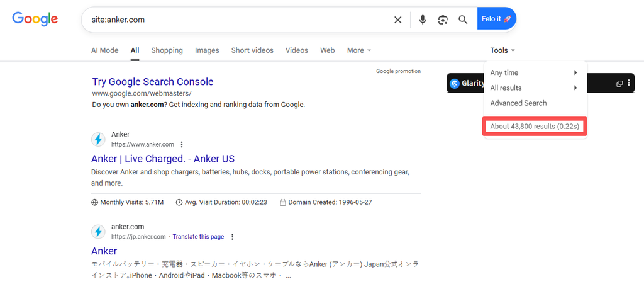Expand the Any time filter submenu

(535, 73)
